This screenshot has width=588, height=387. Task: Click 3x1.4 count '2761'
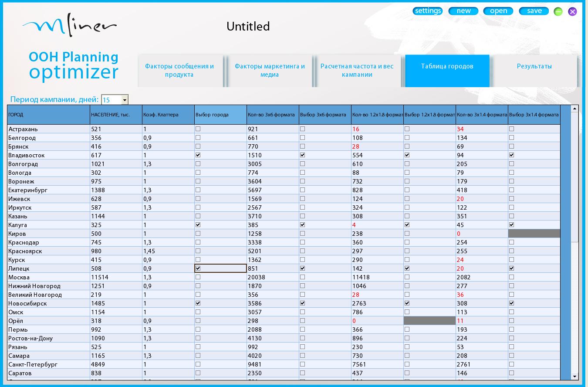(482, 364)
